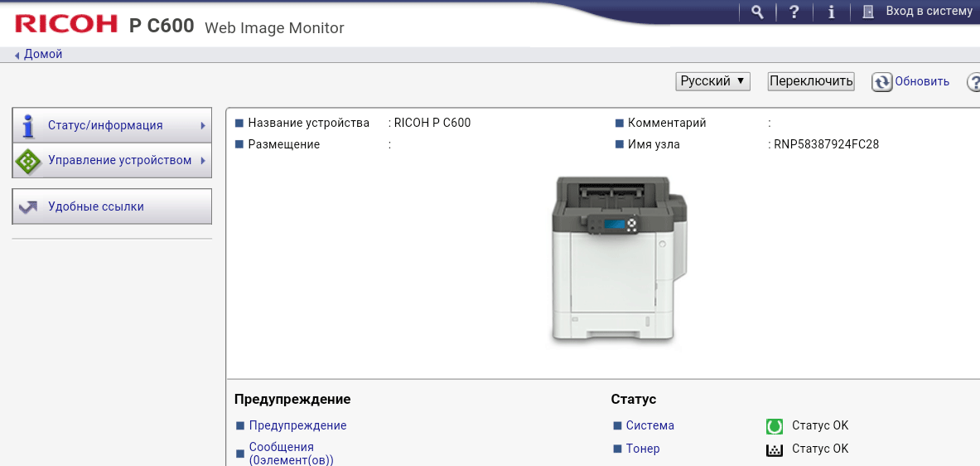Click the information 'i' icon in header
This screenshot has width=980, height=466.
point(831,12)
